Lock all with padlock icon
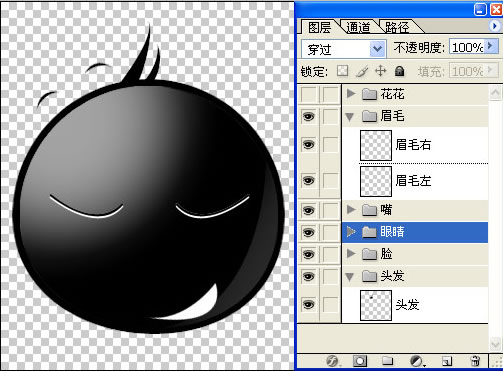Screen dimensions: 503x371 pyautogui.click(x=399, y=71)
